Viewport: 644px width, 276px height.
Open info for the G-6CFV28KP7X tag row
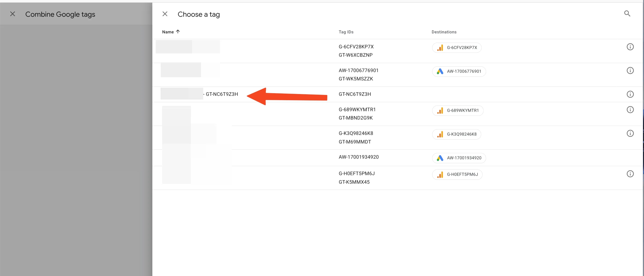pos(630,47)
